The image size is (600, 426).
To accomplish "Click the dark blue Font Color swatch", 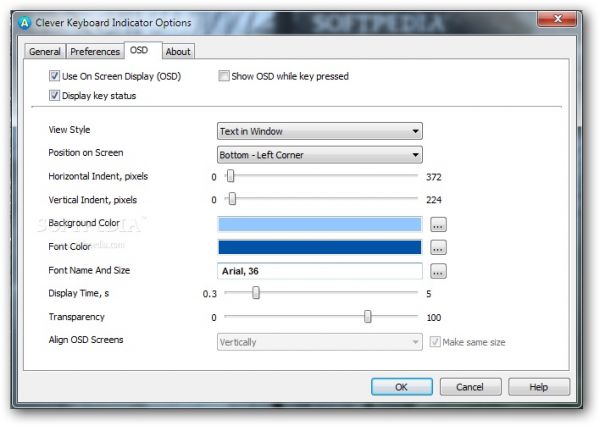I will coord(320,247).
